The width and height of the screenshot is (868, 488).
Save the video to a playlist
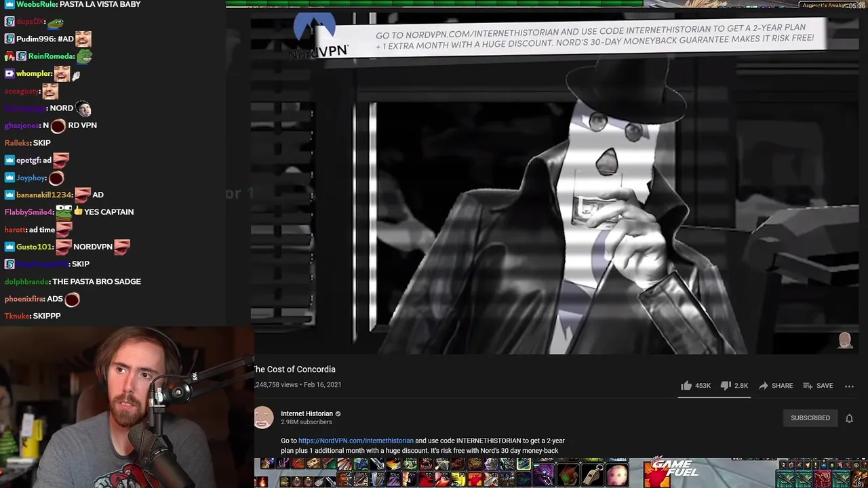pyautogui.click(x=817, y=386)
